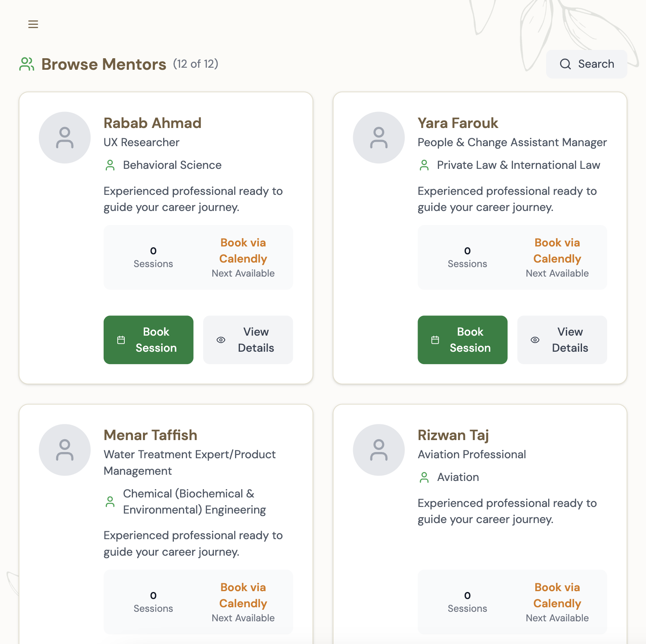Click the eye icon on Yara Farouk's View Details
This screenshot has width=646, height=644.
coord(535,340)
